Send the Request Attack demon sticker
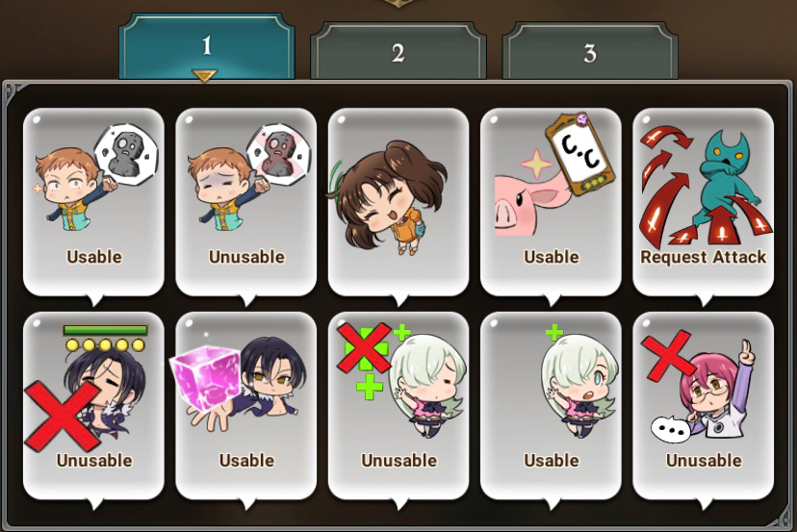 [704, 202]
